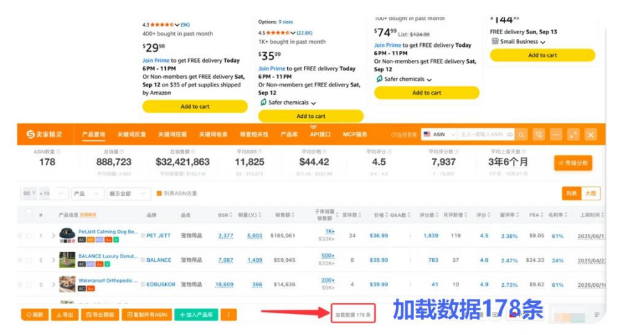Click the 导出明细 button
The width and height of the screenshot is (644, 335).
(x=100, y=315)
